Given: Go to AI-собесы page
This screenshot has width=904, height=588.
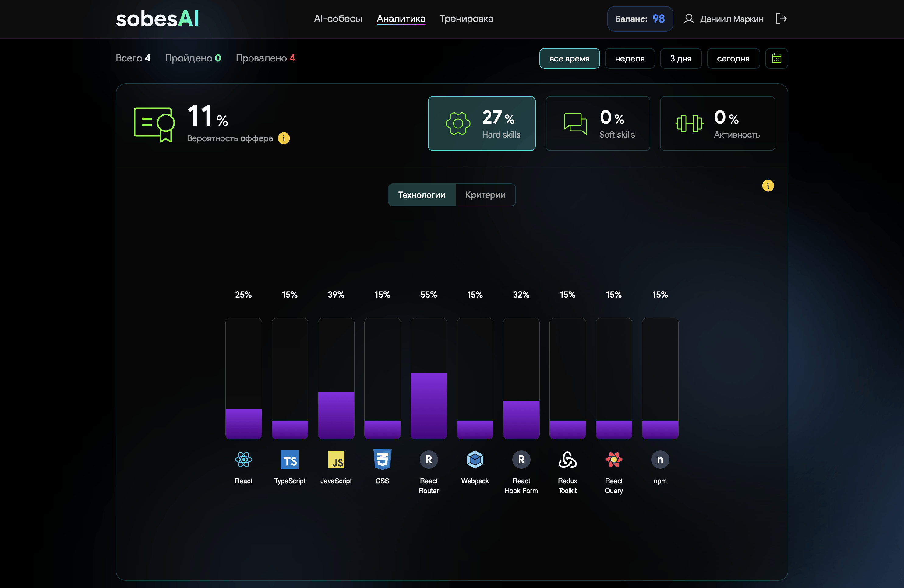Looking at the screenshot, I should click(x=338, y=19).
